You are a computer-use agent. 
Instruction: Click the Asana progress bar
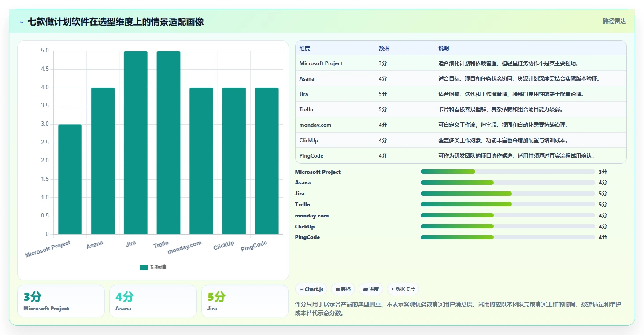tap(508, 183)
